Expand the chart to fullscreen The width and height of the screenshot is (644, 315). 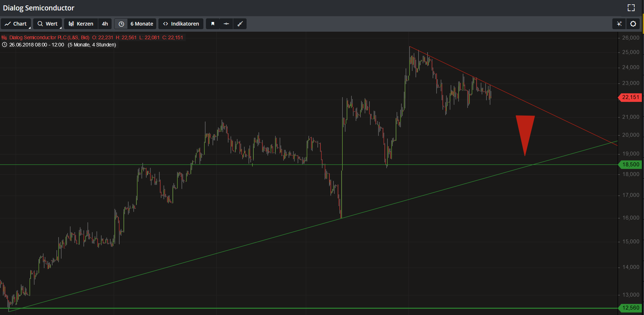(631, 8)
